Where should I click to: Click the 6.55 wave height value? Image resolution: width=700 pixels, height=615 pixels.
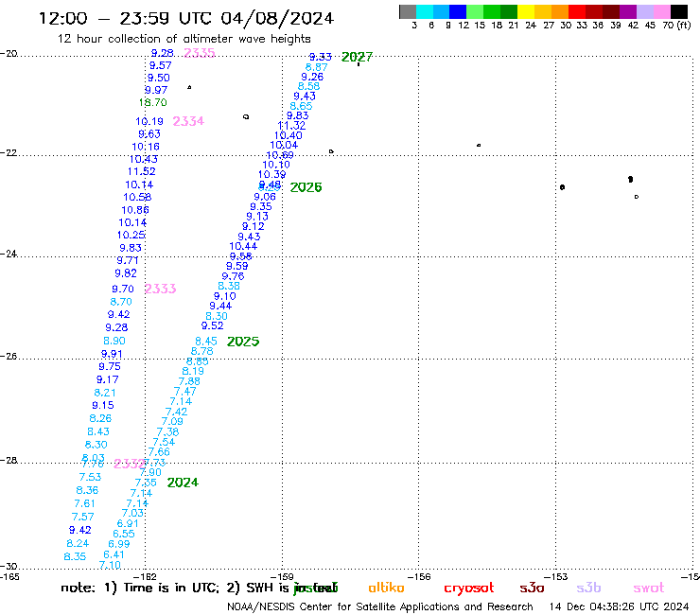[x=124, y=534]
